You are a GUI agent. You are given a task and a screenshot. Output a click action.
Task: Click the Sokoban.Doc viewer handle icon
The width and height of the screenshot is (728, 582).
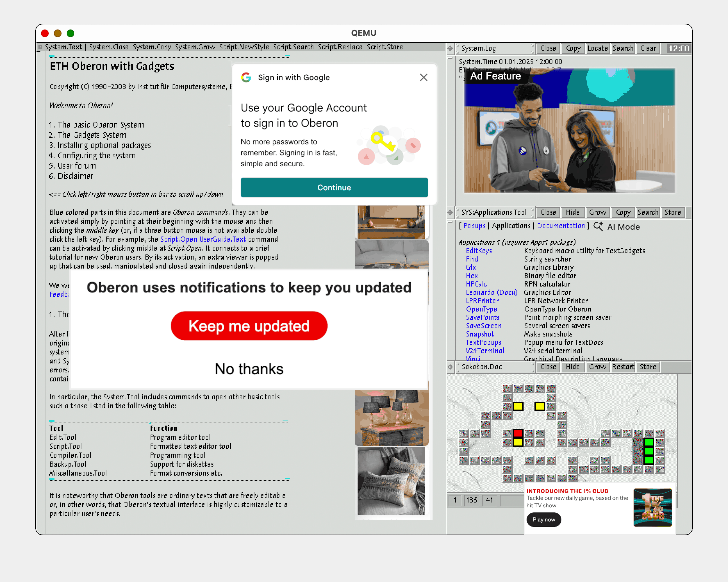click(450, 367)
